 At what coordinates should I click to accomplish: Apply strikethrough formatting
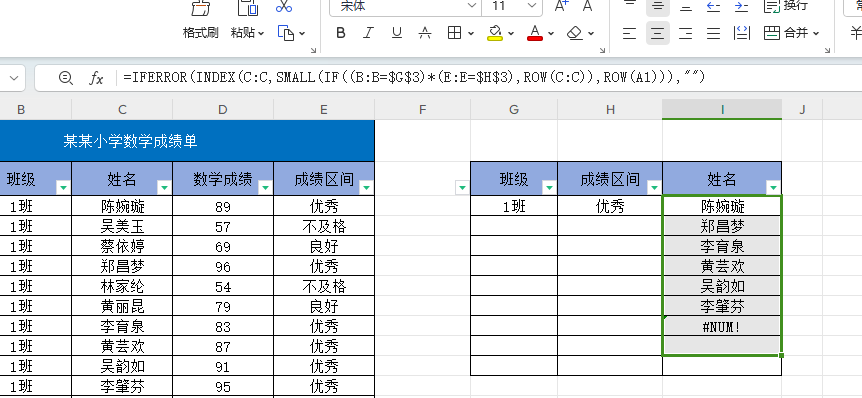424,34
